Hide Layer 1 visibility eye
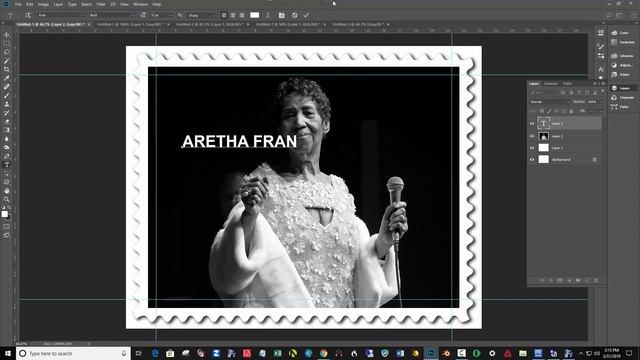This screenshot has width=640, height=360. click(x=532, y=148)
